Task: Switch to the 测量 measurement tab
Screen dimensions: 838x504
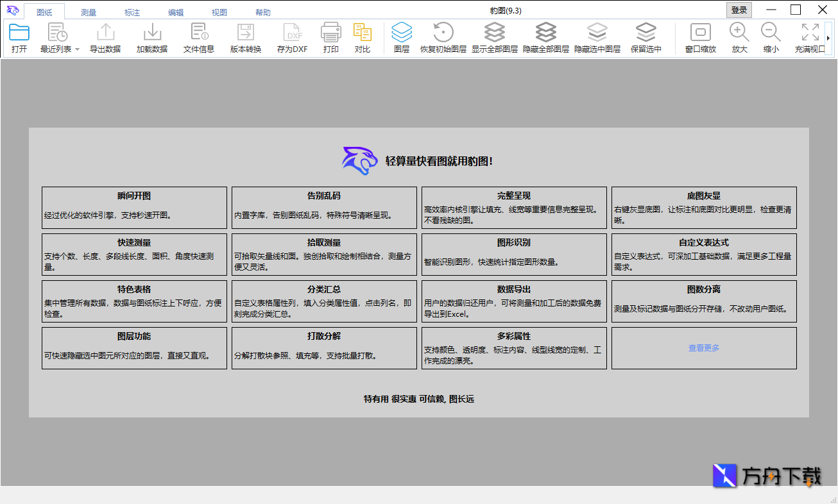Action: (x=89, y=11)
